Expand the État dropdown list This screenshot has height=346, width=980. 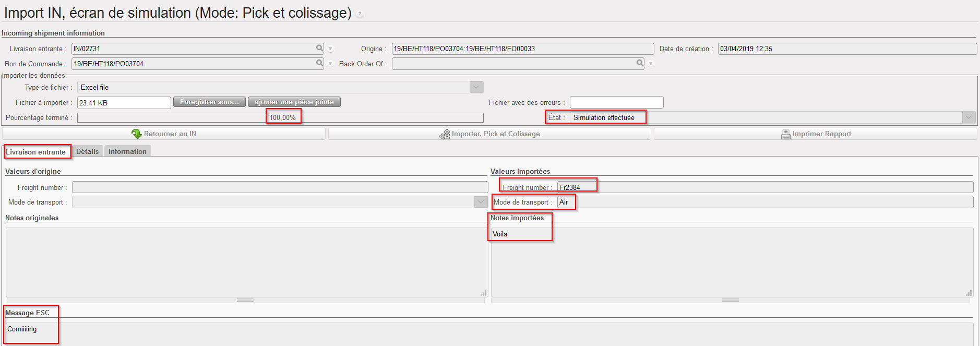pos(969,117)
